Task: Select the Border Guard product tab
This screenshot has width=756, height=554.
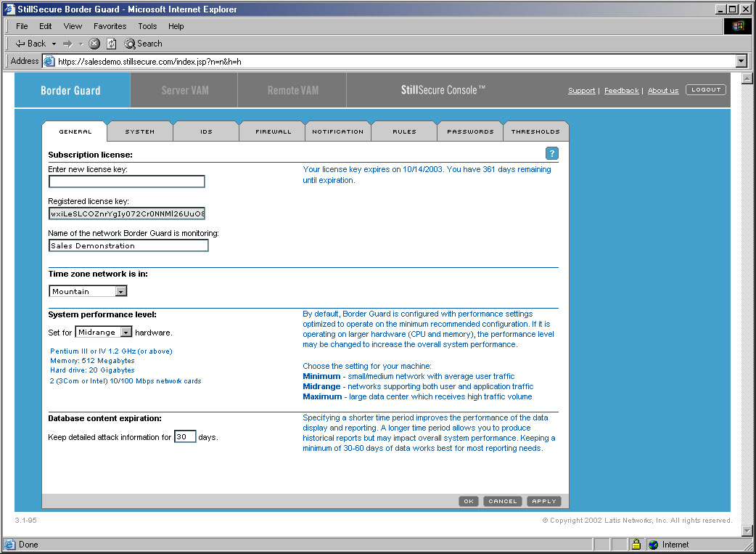Action: (72, 90)
